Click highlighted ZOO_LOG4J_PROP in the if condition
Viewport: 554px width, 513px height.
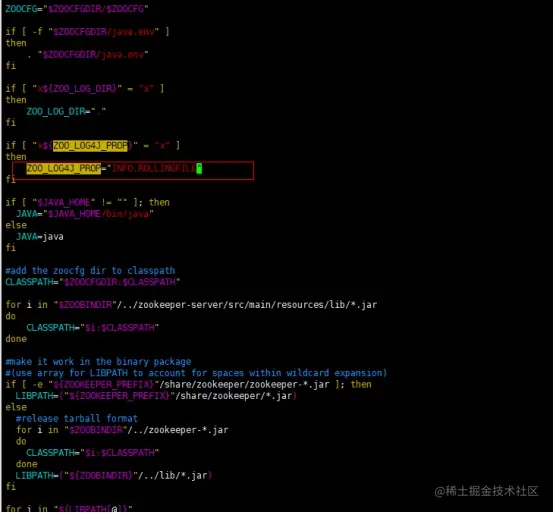click(x=90, y=146)
